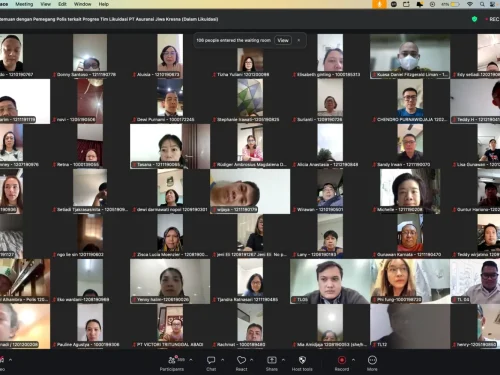This screenshot has width=500, height=375.
Task: Click the REC recording indicator
Action: (x=492, y=19)
